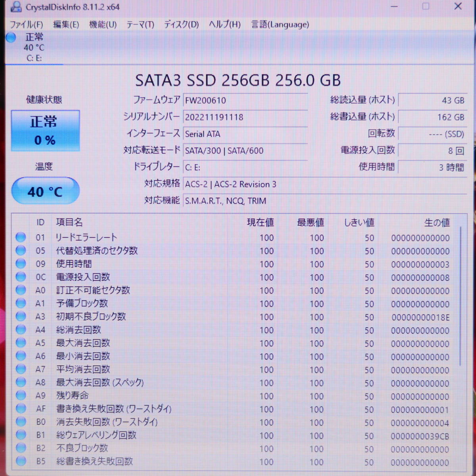Click the status orb for ID A1 予備ブロック数
The width and height of the screenshot is (476, 476).
pyautogui.click(x=21, y=303)
